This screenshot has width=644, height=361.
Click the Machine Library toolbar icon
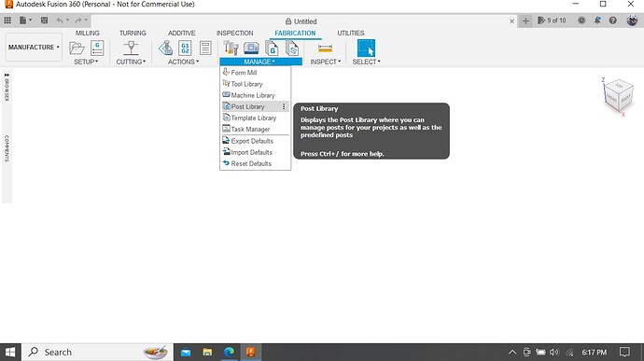(251, 49)
